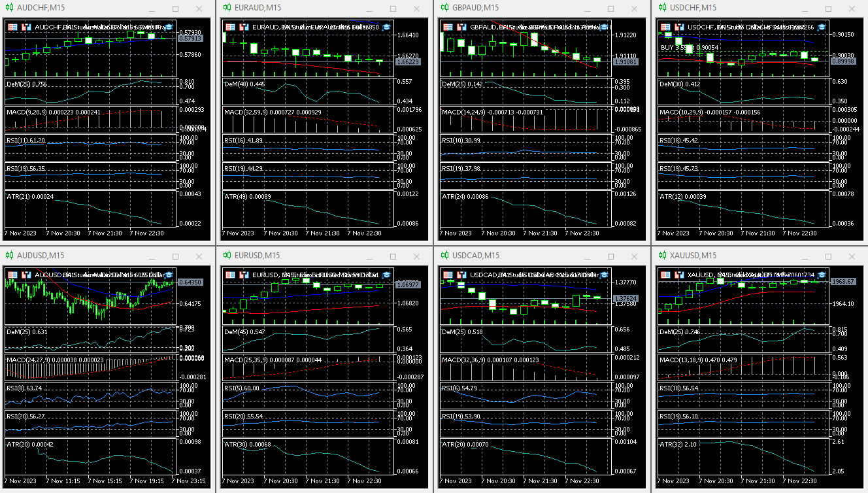The height and width of the screenshot is (493, 868).
Task: Open Depth of Market icon on AUDUSD chart
Action: (26, 275)
